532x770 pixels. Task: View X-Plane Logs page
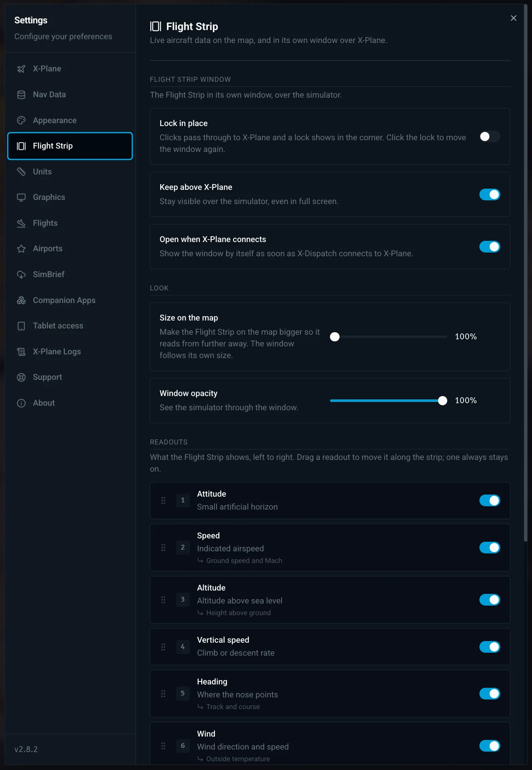point(70,352)
